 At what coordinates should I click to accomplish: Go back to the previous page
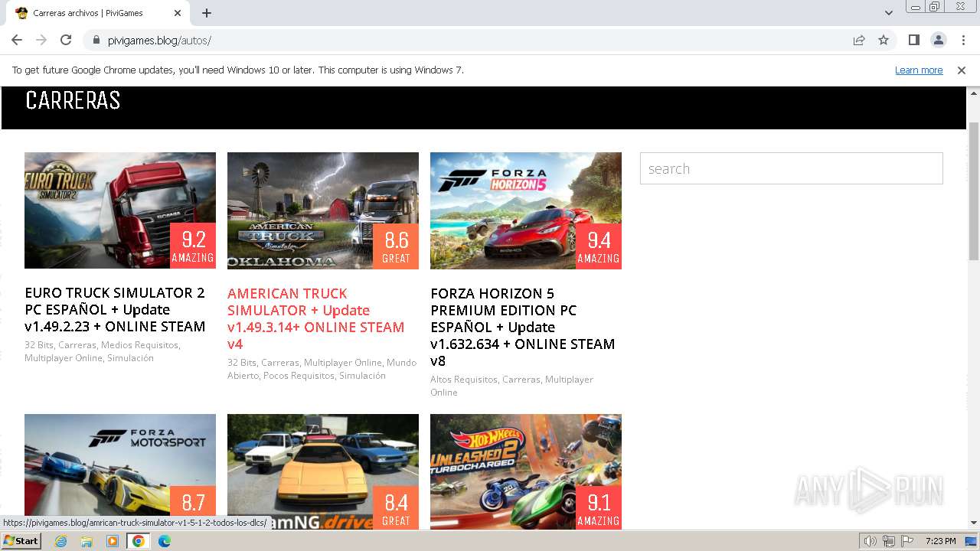17,40
